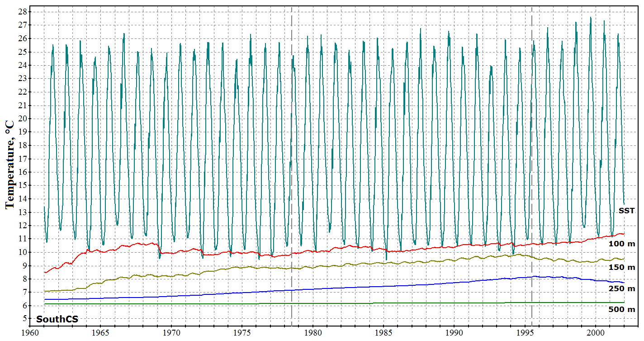Select the 1975 x-axis tick label
The height and width of the screenshot is (341, 644).
point(242,333)
